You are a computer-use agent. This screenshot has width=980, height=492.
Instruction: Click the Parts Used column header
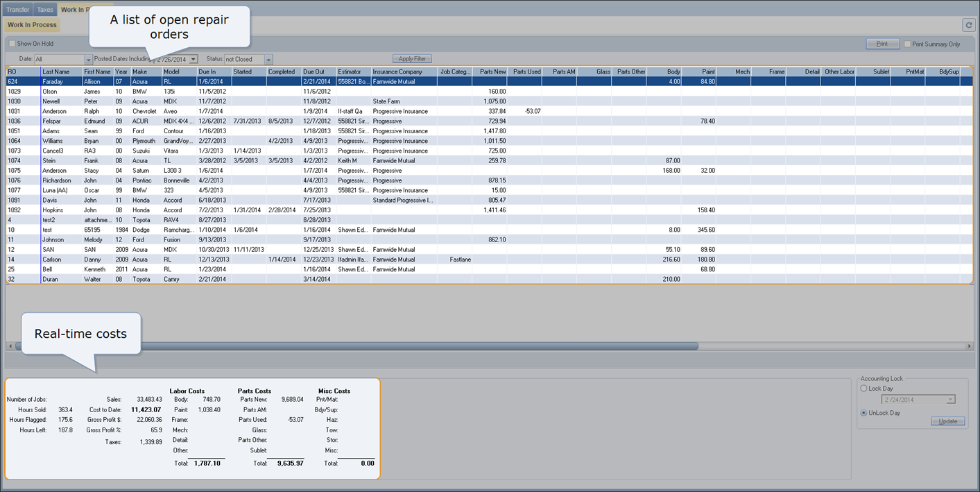click(525, 71)
